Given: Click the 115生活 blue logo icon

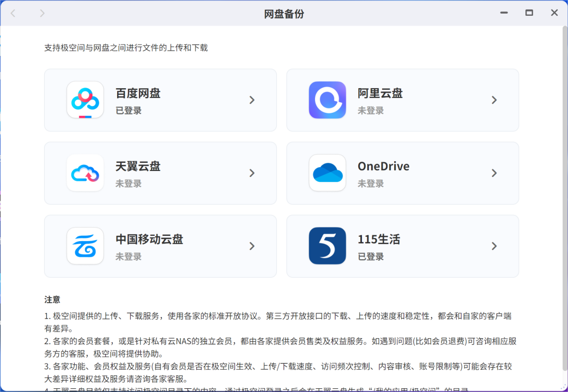Looking at the screenshot, I should (x=327, y=246).
